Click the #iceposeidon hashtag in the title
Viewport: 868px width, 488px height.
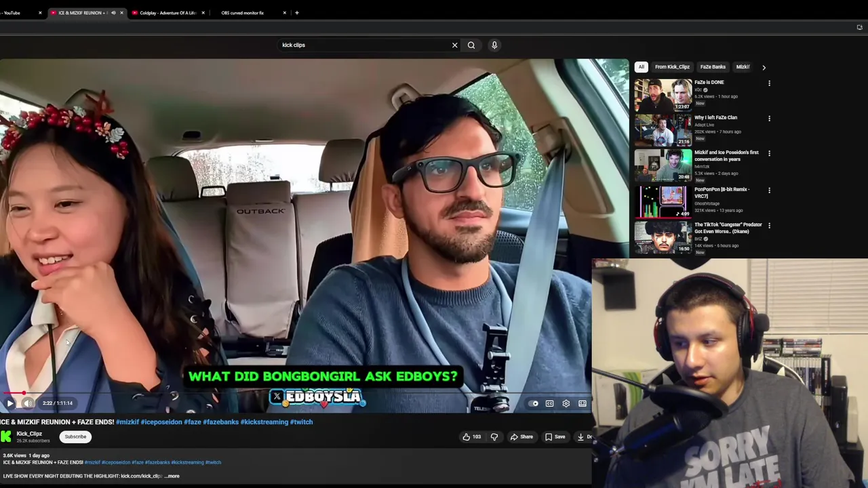(x=161, y=422)
